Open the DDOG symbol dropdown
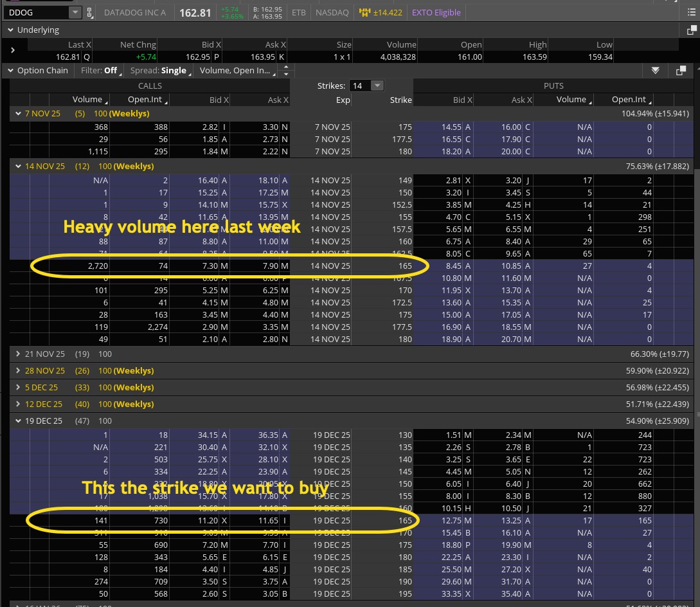Image resolution: width=700 pixels, height=607 pixels. tap(75, 12)
